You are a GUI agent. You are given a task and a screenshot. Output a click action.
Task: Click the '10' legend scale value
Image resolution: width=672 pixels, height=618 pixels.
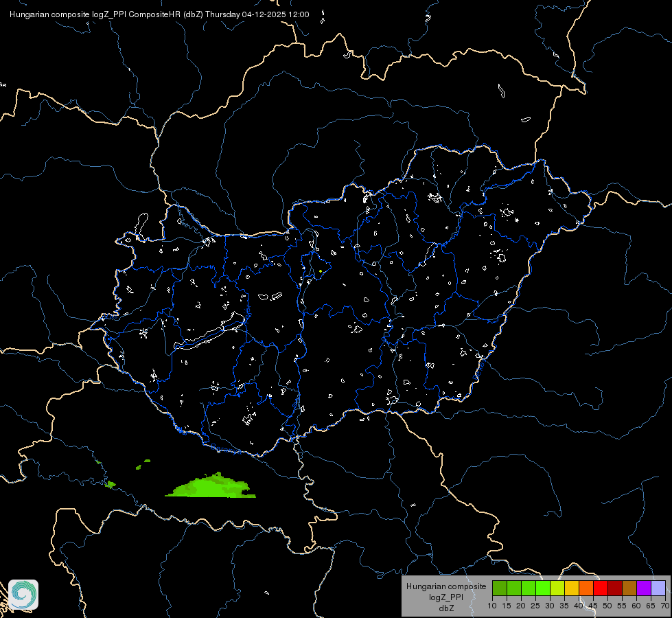(x=492, y=606)
